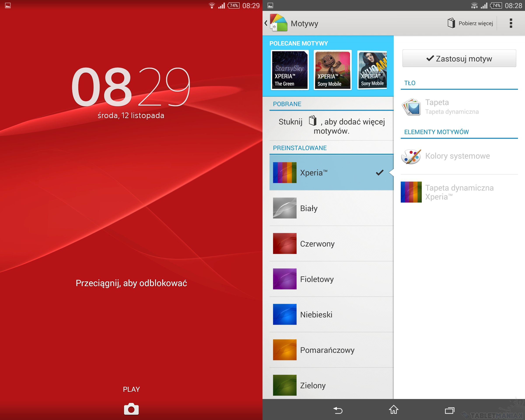
Task: Select the Czerwony theme
Action: 331,244
